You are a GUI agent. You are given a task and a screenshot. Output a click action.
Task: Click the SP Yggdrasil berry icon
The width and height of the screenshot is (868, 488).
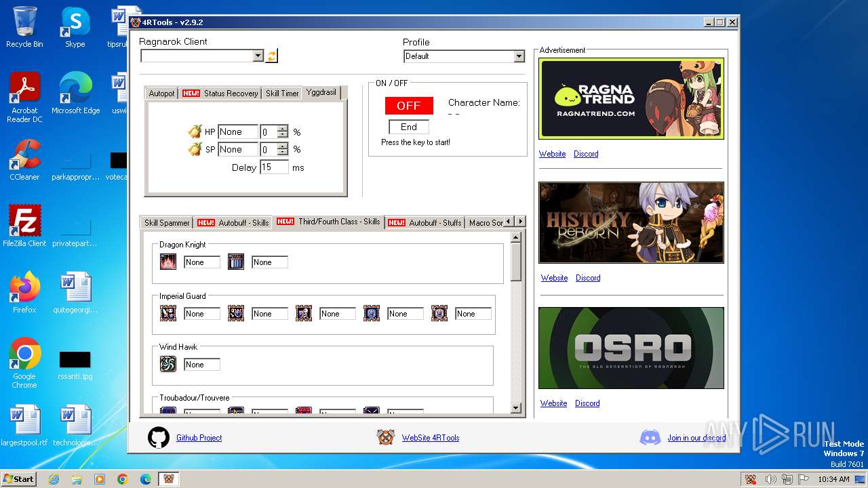coord(195,149)
